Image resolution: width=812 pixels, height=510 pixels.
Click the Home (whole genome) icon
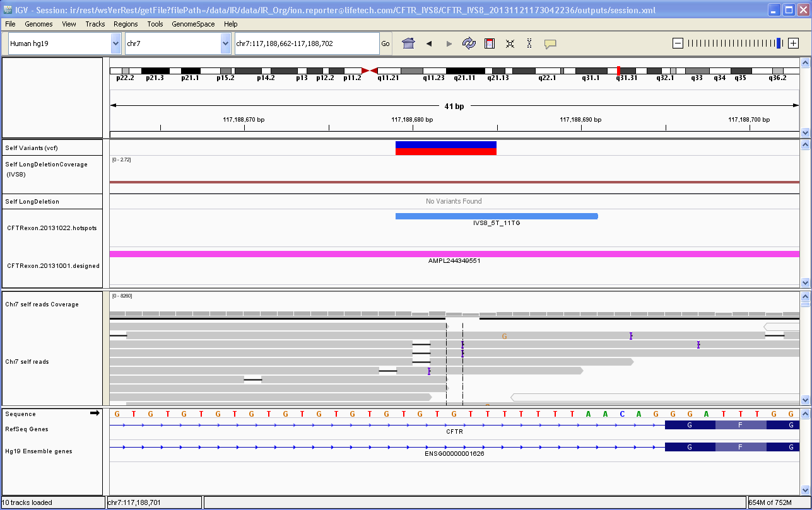pyautogui.click(x=408, y=43)
